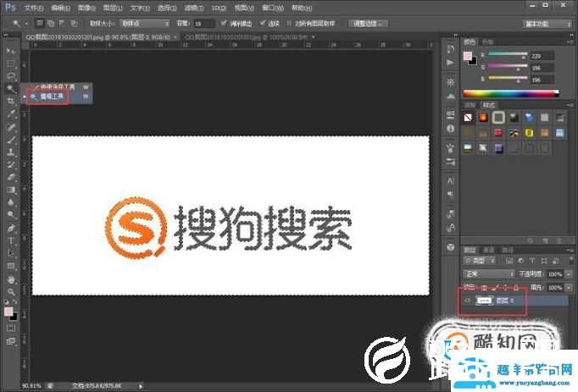Select the Horizontal Type tool
The height and width of the screenshot is (392, 578).
11,241
